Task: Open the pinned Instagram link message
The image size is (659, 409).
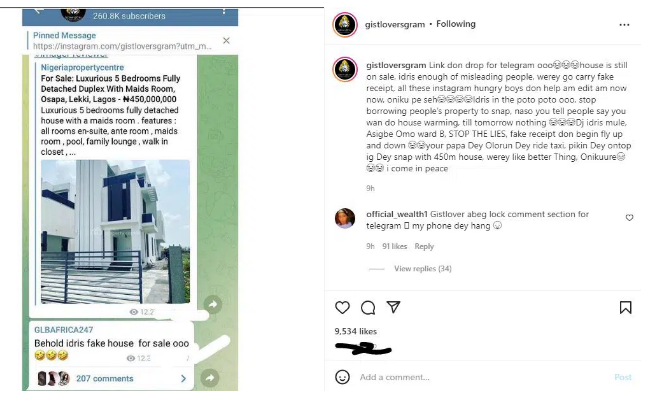Action: pos(122,41)
